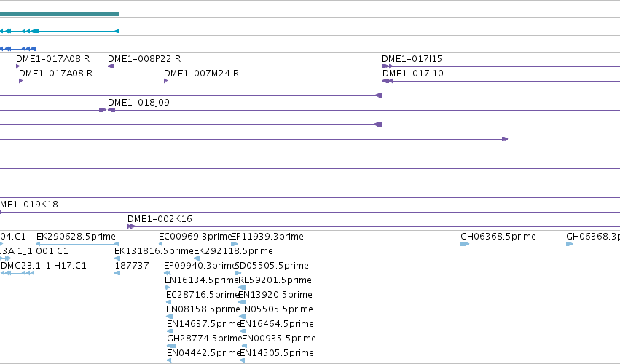Click the EK290628.5prime EST label
This screenshot has width=620, height=364.
coord(76,237)
